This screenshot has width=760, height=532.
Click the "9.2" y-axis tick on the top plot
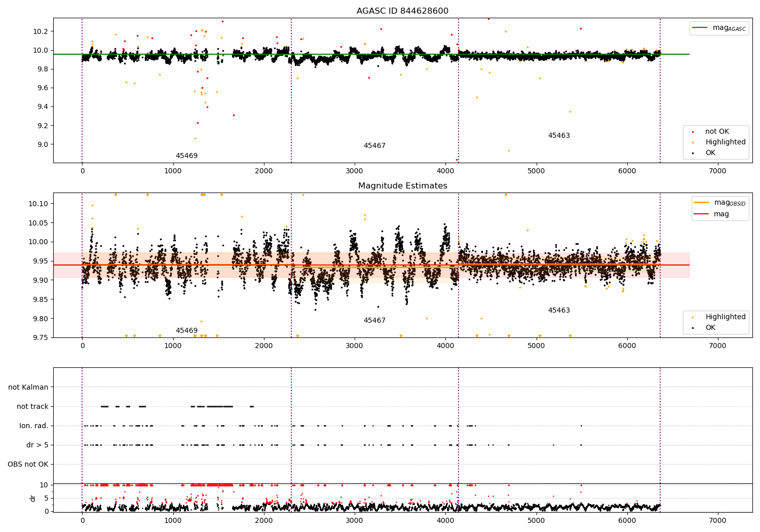coord(43,126)
